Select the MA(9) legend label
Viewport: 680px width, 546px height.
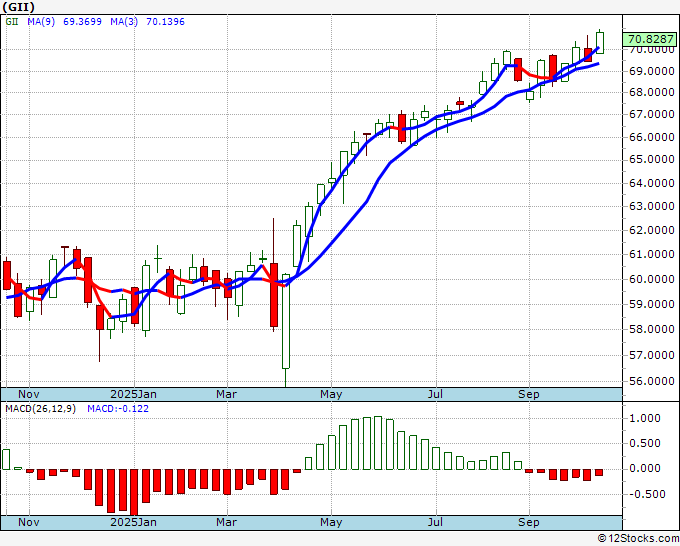pyautogui.click(x=41, y=22)
